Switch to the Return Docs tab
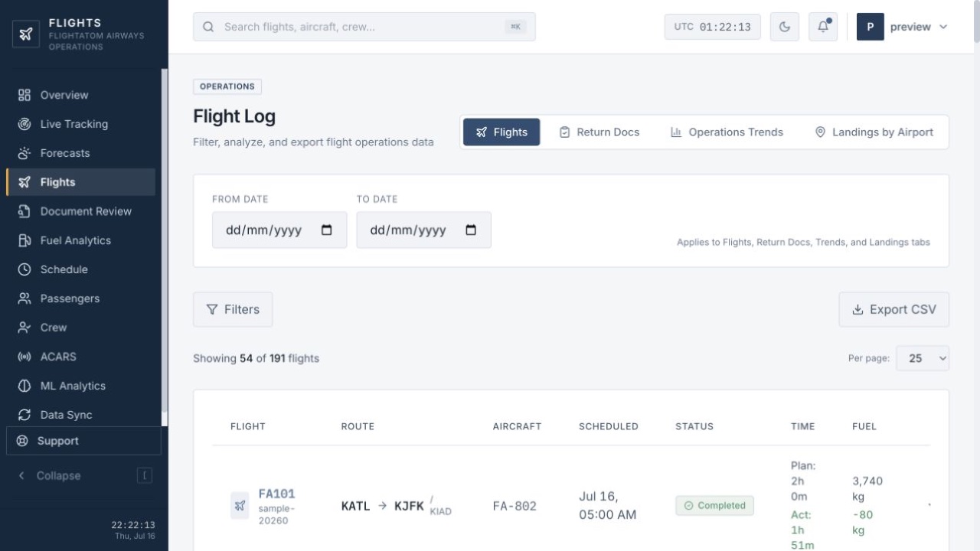Image resolution: width=980 pixels, height=551 pixels. (599, 132)
